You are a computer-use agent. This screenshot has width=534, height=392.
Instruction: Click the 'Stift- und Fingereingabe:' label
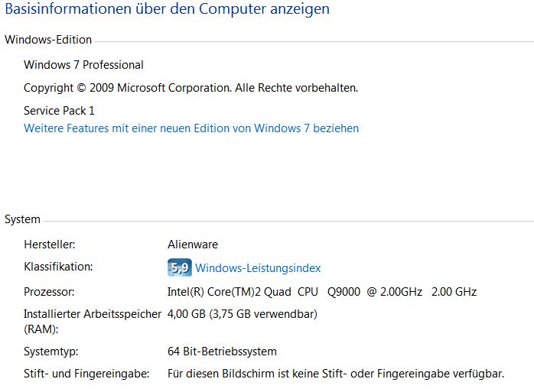[86, 374]
